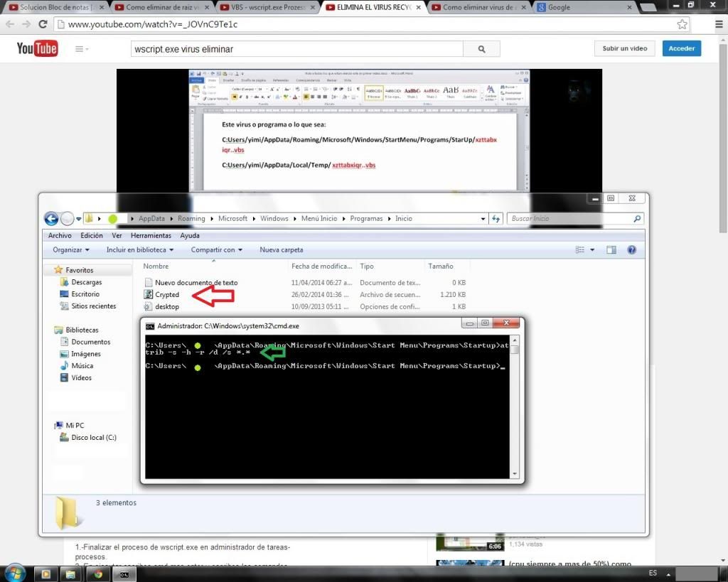Open Chrome from the taskbar
The width and height of the screenshot is (728, 582).
pos(98,574)
